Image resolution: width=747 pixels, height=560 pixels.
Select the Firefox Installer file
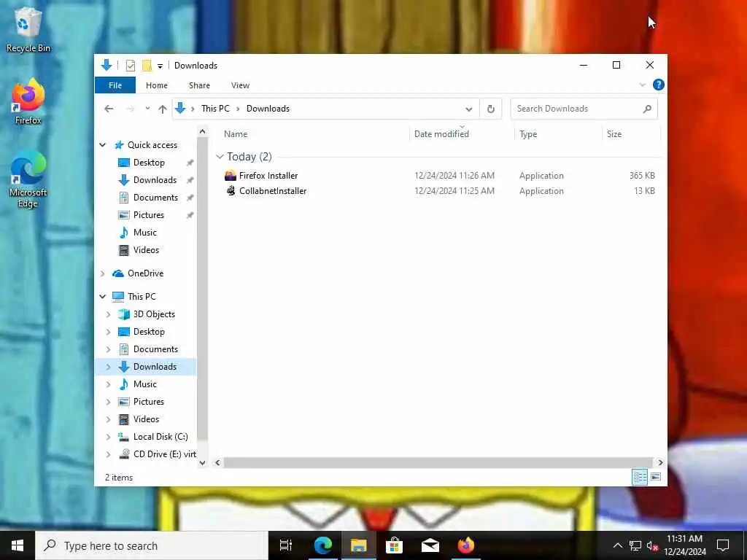click(x=268, y=176)
